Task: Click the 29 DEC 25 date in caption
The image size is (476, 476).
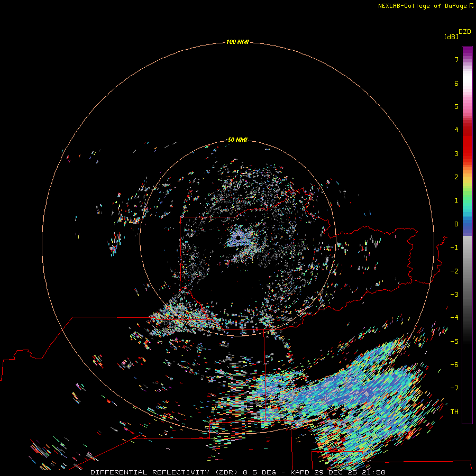Action: (335, 472)
